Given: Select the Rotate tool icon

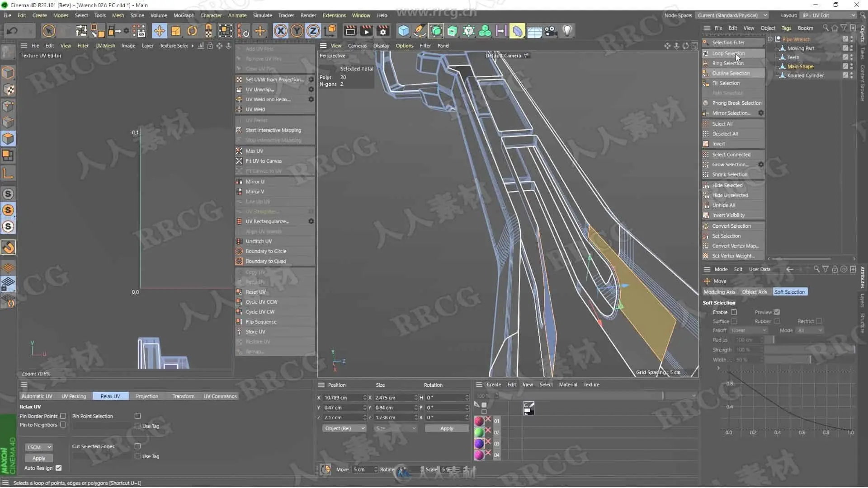Looking at the screenshot, I should pos(192,31).
